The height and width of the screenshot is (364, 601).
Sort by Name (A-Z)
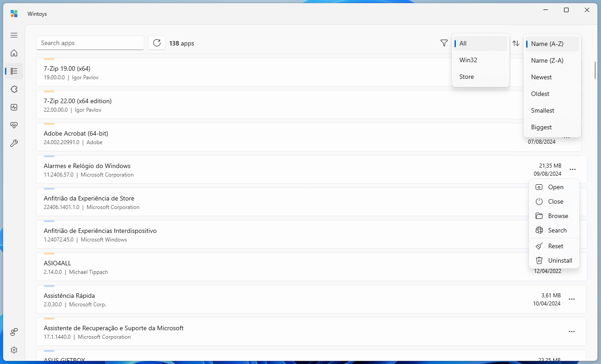552,44
